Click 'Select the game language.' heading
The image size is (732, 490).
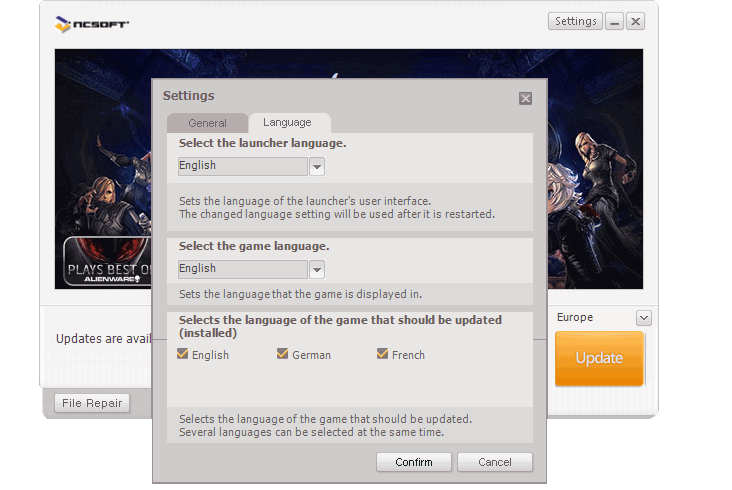(254, 246)
